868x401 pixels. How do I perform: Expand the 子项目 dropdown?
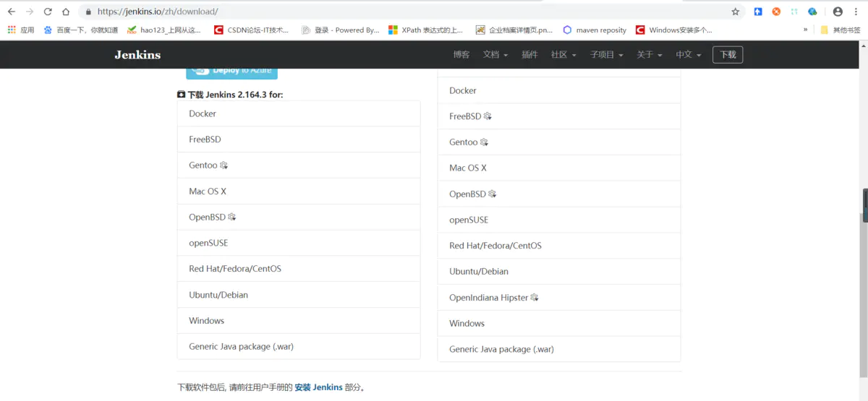606,55
